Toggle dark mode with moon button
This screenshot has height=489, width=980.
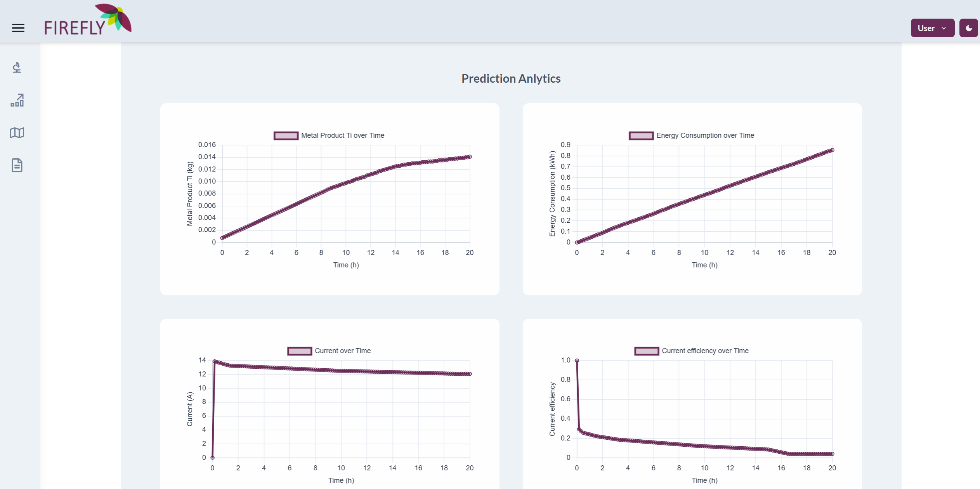tap(968, 28)
